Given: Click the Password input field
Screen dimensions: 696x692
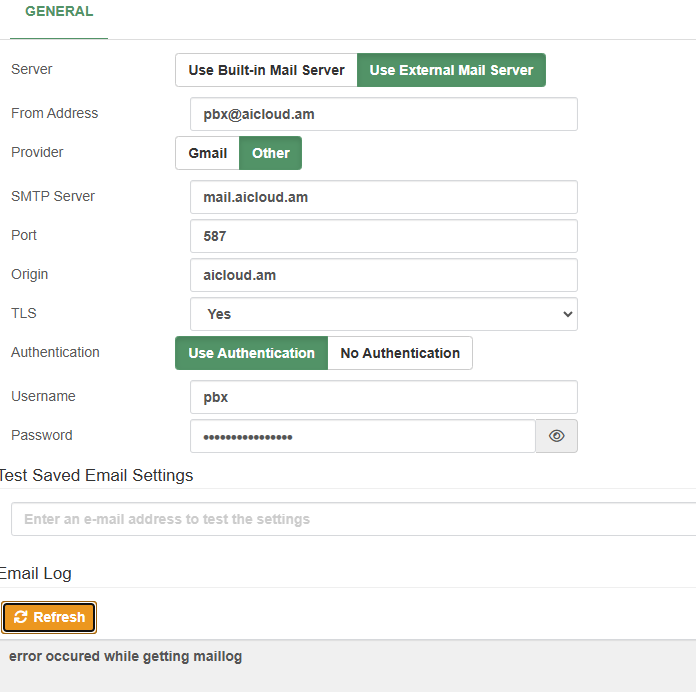Looking at the screenshot, I should pos(363,436).
